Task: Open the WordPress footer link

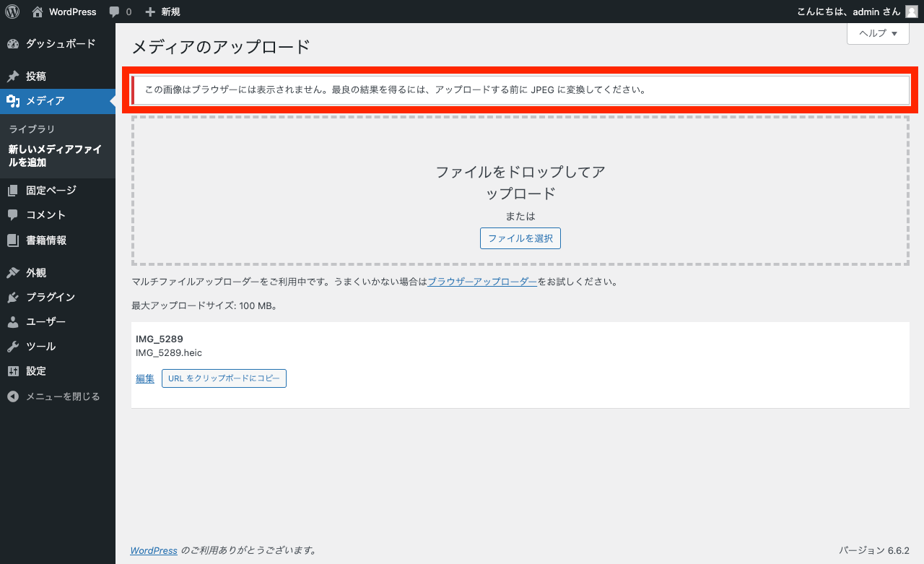Action: (154, 550)
